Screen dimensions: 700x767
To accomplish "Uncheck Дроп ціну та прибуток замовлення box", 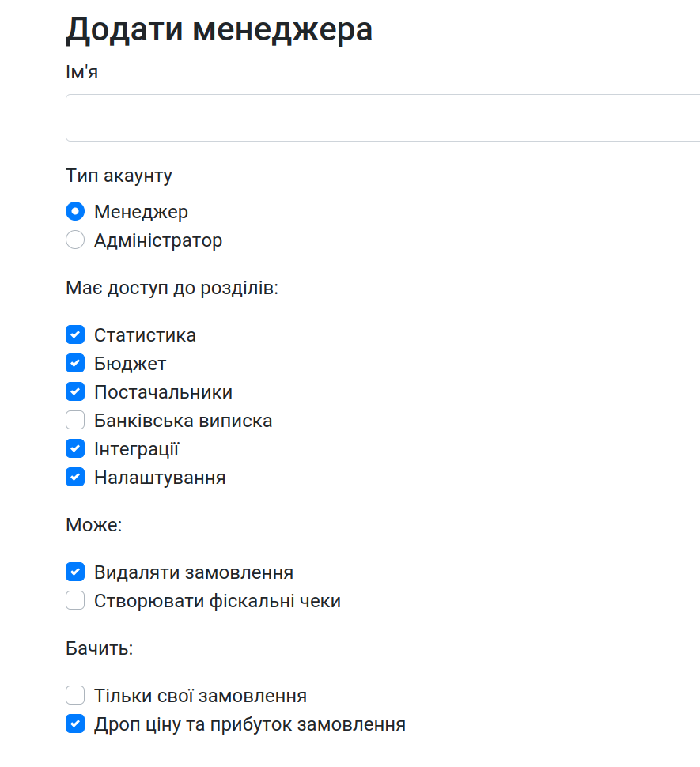I will coord(75,724).
